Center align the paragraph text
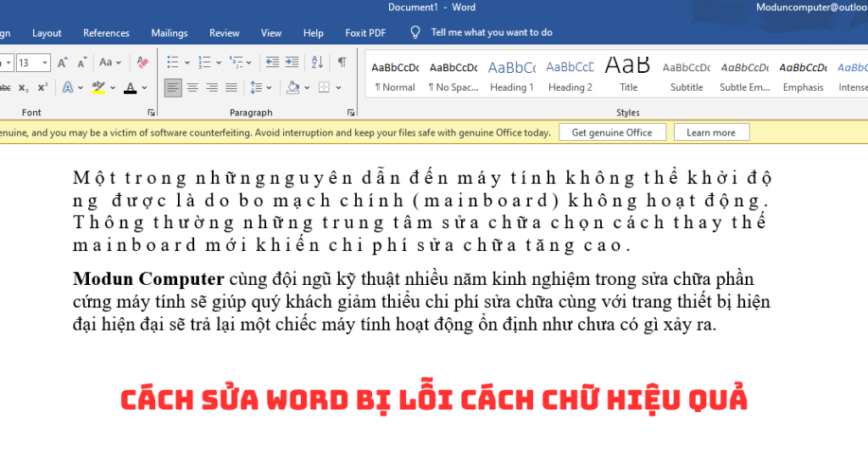 (x=192, y=87)
